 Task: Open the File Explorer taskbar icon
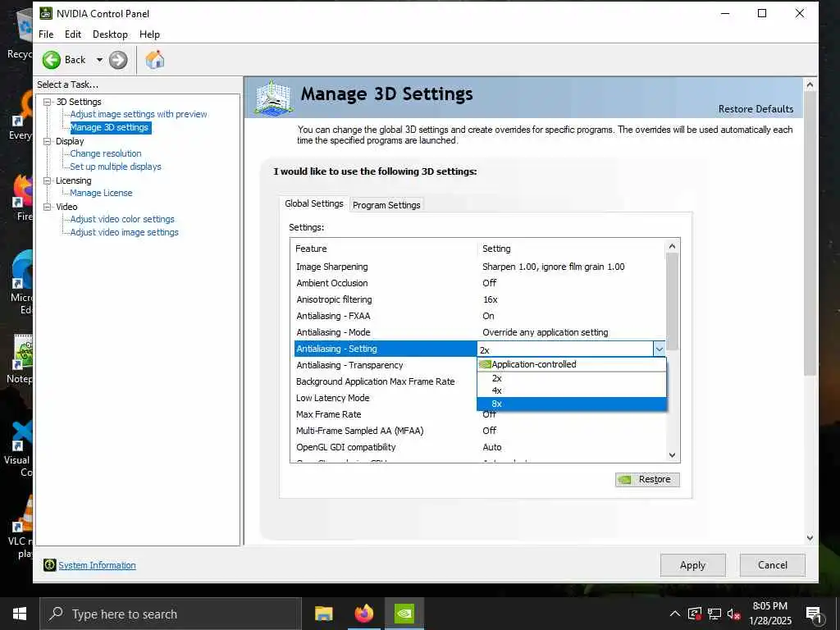(x=323, y=614)
